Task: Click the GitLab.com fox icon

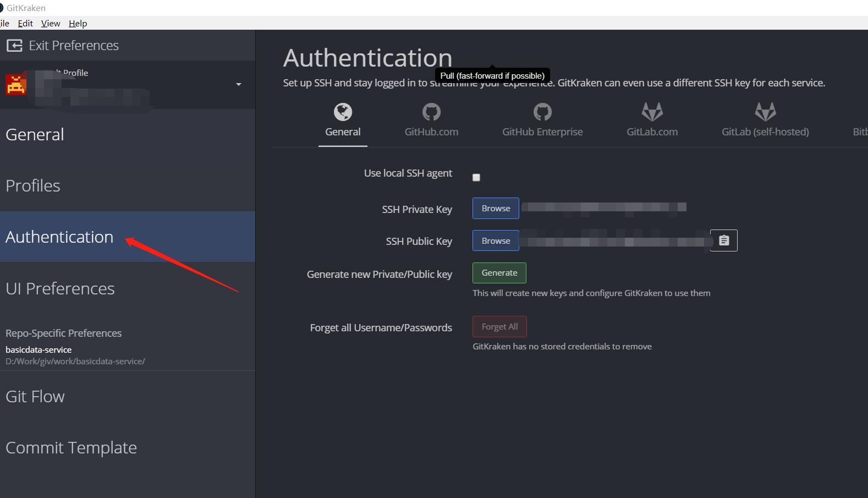Action: [652, 112]
